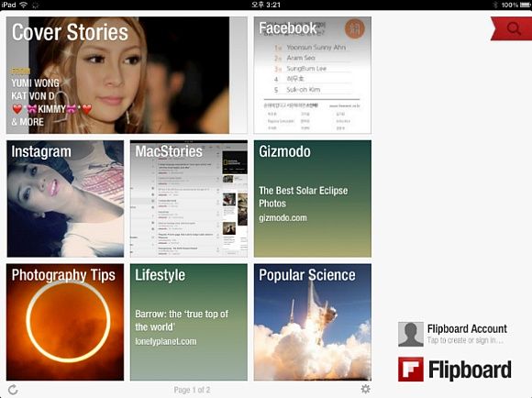Viewport: 532px width, 398px height.
Task: Tap the Flipboard wordmark text
Action: [x=470, y=370]
